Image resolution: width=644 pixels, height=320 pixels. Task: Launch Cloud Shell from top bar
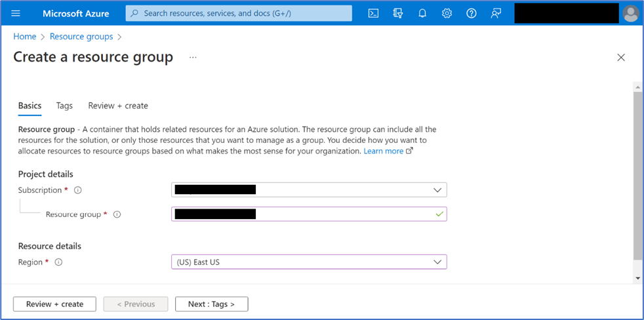click(x=373, y=14)
